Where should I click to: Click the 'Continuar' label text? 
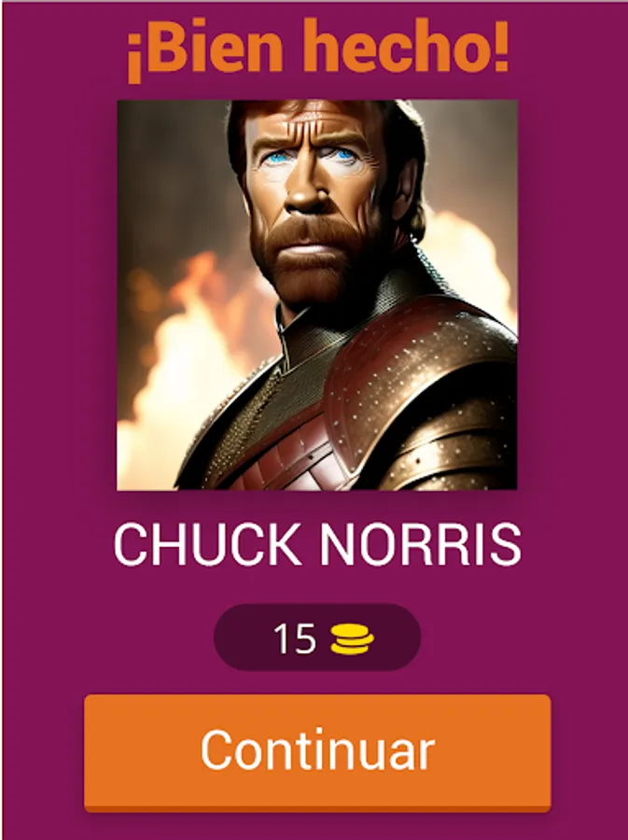coord(317,749)
